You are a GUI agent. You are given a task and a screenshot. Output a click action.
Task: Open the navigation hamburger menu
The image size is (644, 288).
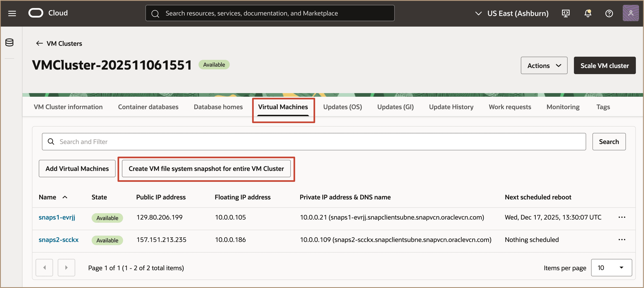pyautogui.click(x=12, y=13)
